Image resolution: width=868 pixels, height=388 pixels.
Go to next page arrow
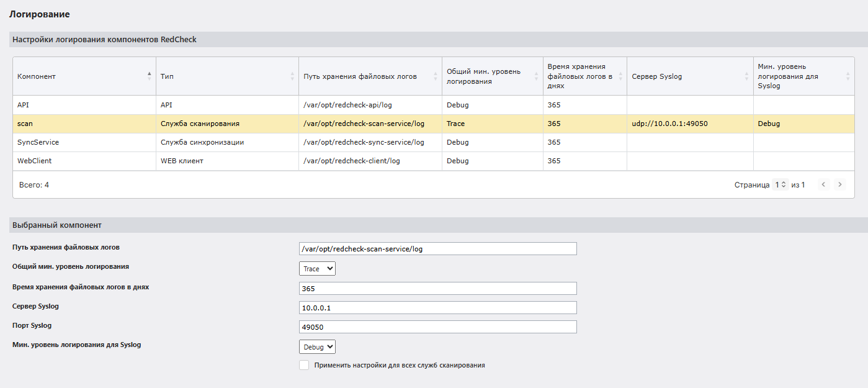tap(839, 184)
